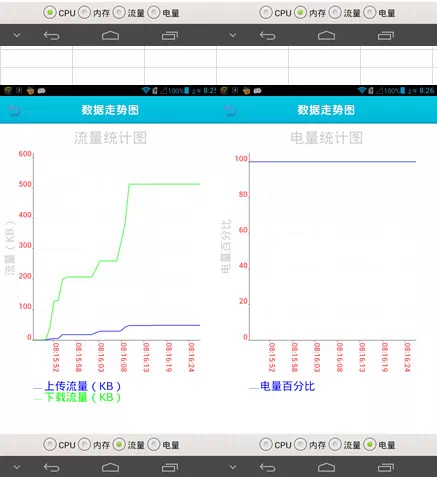Select 电量 radio in top-left panel with CPU selected

pos(154,13)
